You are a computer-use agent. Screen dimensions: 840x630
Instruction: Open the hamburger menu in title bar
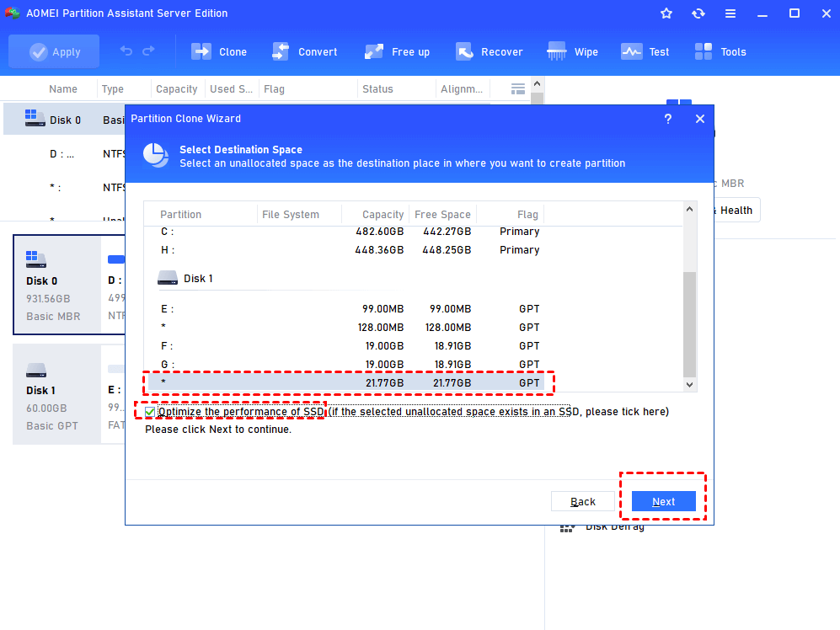point(730,13)
